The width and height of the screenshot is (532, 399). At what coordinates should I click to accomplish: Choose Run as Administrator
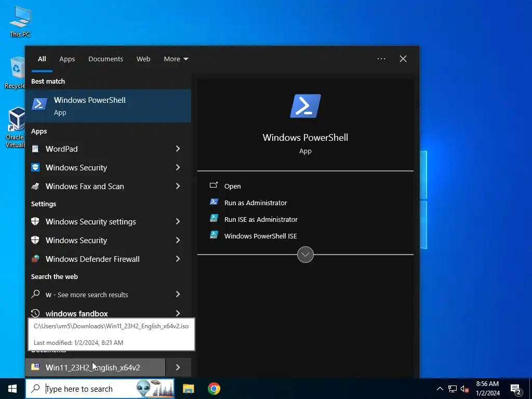pos(255,203)
